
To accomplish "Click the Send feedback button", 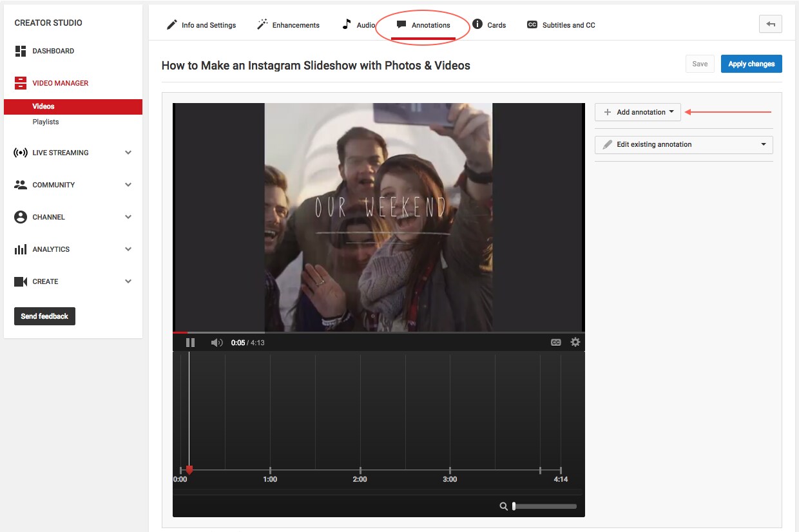I will (44, 316).
